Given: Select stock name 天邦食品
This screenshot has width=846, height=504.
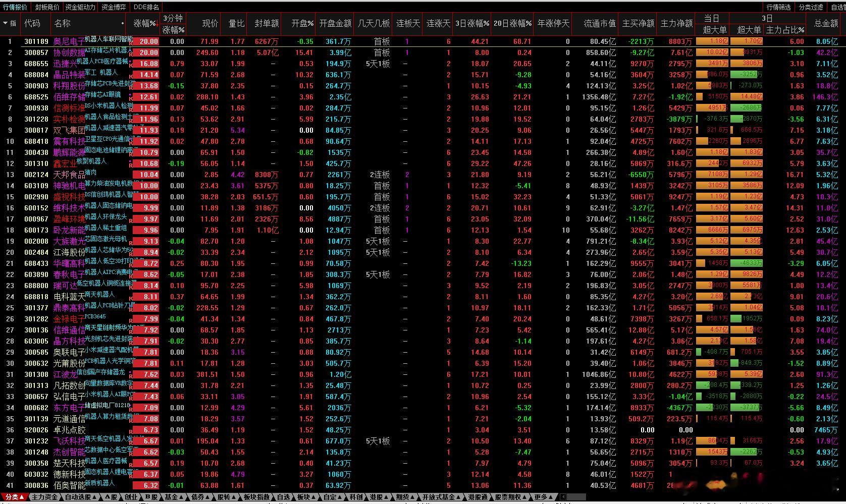Looking at the screenshot, I should tap(69, 175).
